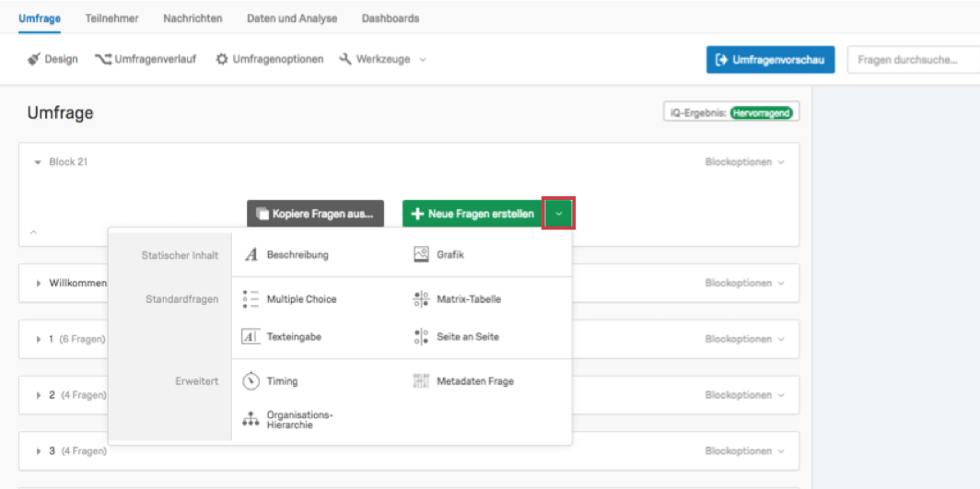Click the Umfragenvorschau button
The height and width of the screenshot is (489, 980).
click(771, 60)
